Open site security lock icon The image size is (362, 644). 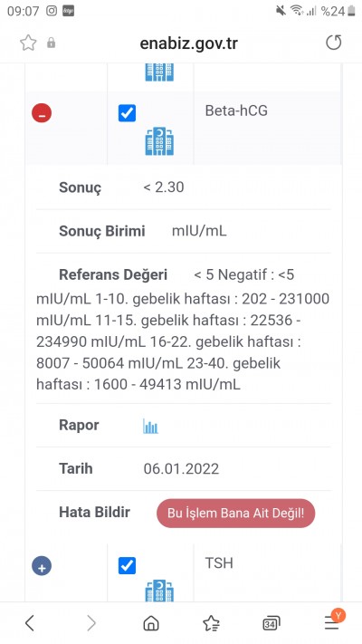51,43
